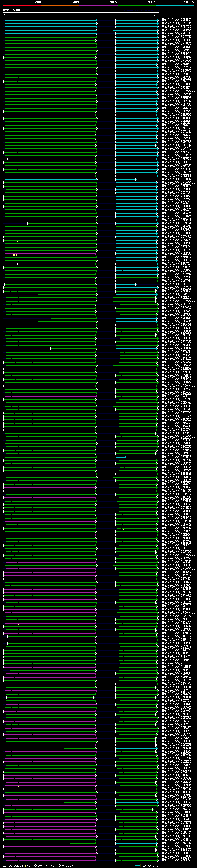The image size is (197, 868).
Task: Click the query end position 609
Action: [x=155, y=15]
